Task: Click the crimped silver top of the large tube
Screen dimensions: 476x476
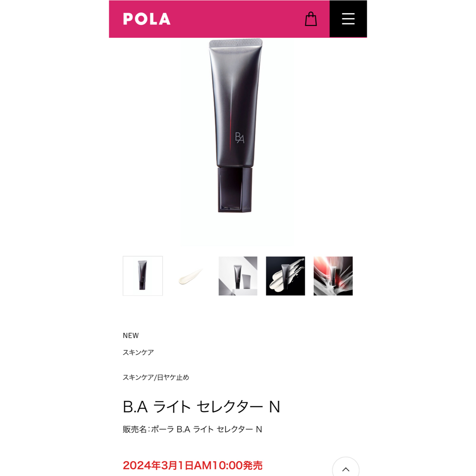Action: click(x=235, y=43)
